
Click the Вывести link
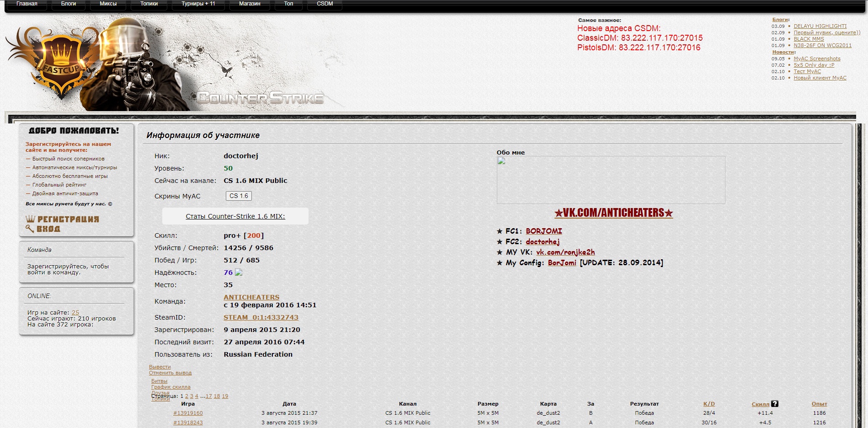click(160, 367)
